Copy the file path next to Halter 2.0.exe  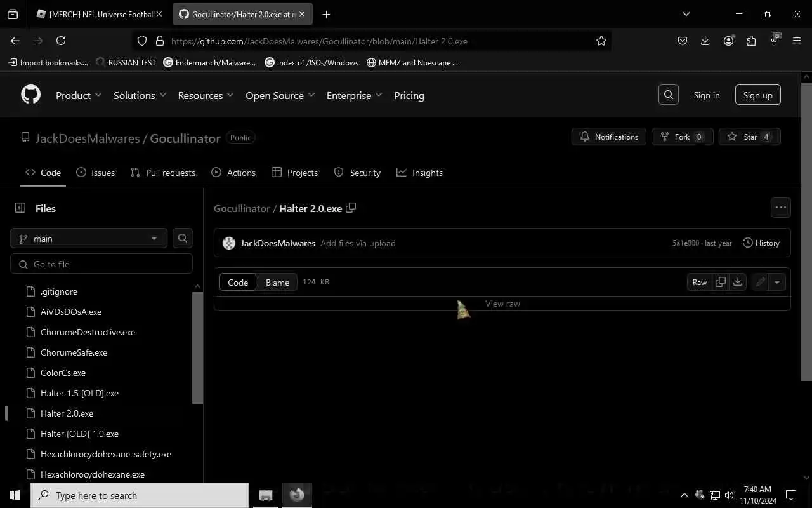tap(351, 208)
